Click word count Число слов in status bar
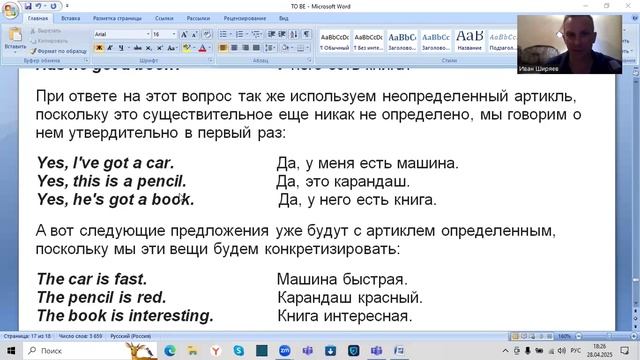 80,336
